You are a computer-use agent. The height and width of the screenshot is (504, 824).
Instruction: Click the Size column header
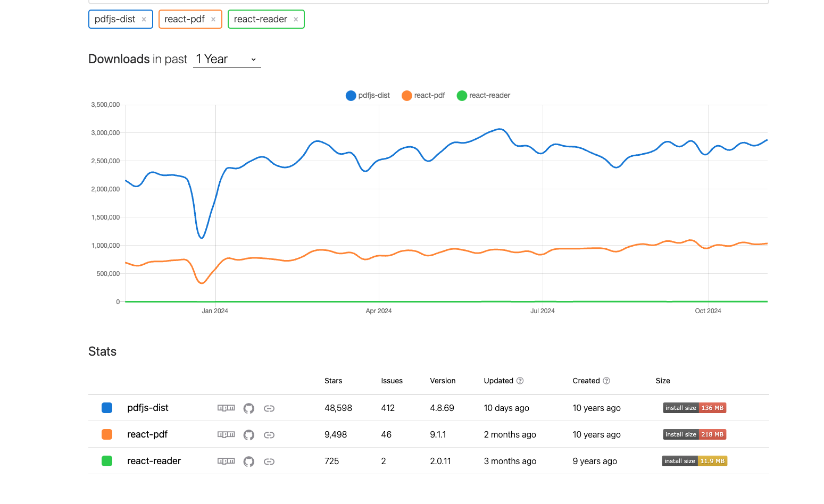pyautogui.click(x=663, y=381)
